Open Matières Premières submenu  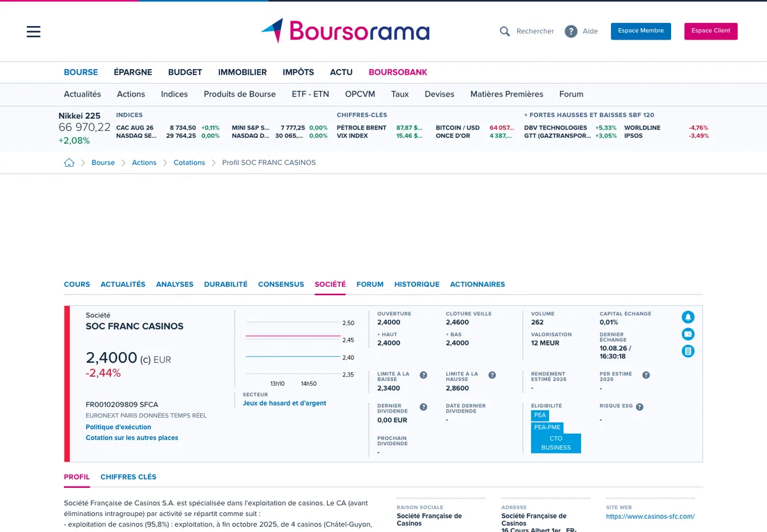pyautogui.click(x=507, y=94)
